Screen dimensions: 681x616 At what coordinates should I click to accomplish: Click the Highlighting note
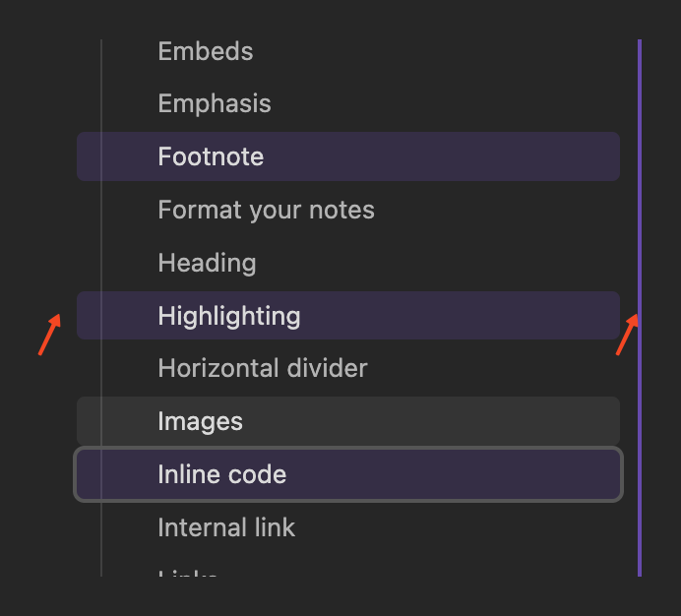coord(228,316)
